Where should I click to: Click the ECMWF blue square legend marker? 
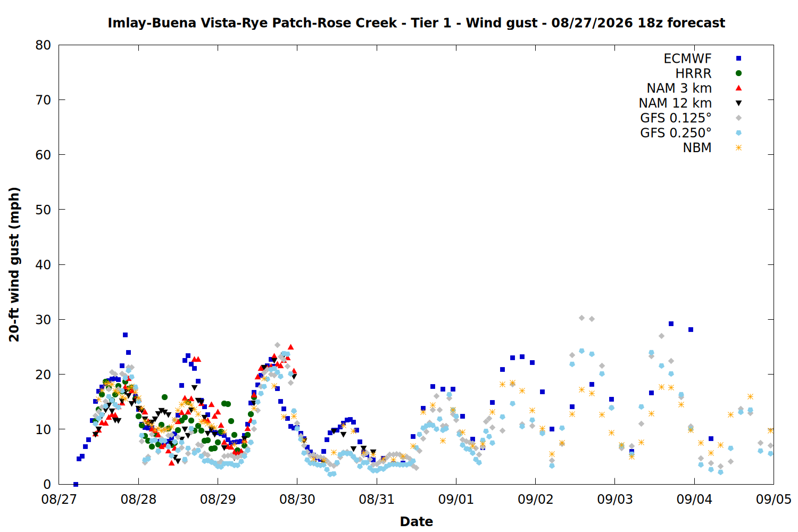tap(738, 59)
